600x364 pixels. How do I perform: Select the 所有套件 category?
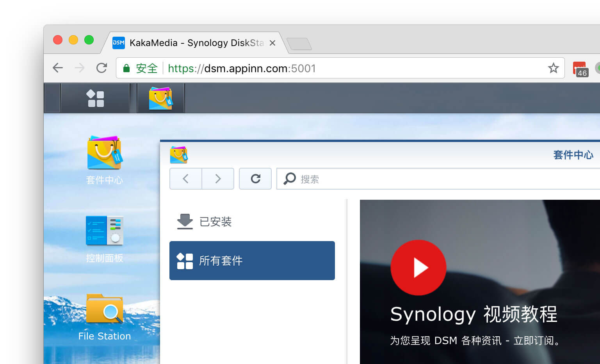pos(252,261)
